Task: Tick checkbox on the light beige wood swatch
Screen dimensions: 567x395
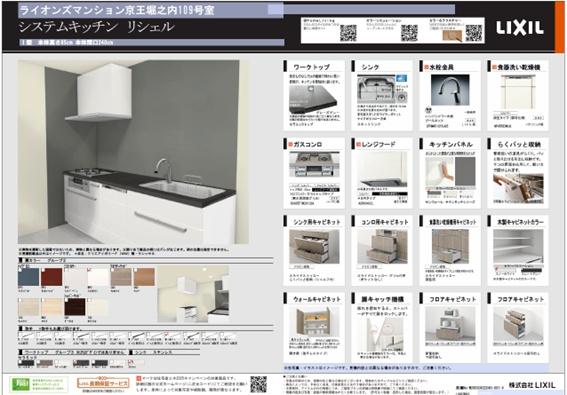Action: point(20,300)
